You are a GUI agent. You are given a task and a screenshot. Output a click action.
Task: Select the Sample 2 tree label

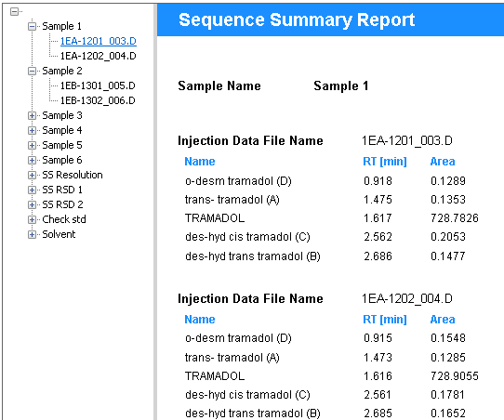(62, 71)
